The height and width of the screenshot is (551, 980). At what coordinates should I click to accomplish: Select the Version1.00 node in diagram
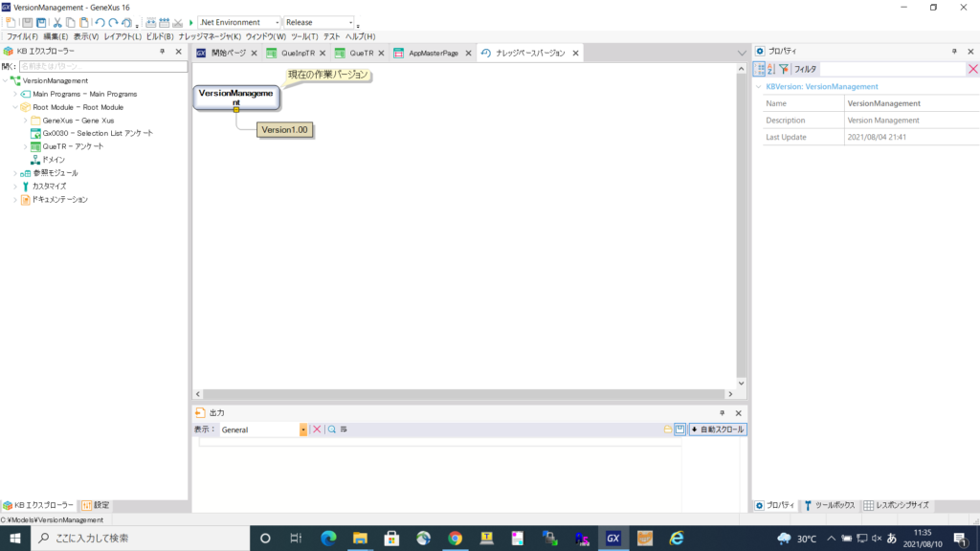[284, 130]
